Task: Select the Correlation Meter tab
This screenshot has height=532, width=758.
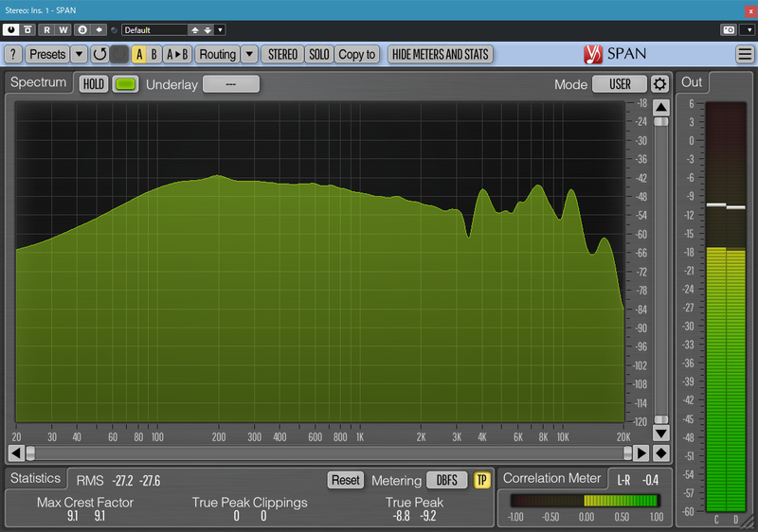Action: pos(551,478)
